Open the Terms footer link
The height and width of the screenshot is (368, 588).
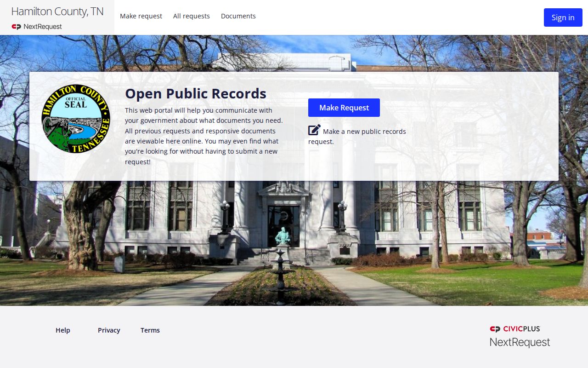(150, 330)
